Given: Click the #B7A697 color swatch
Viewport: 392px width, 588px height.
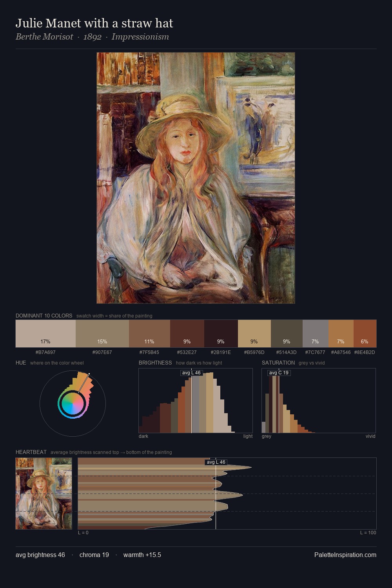Looking at the screenshot, I should [x=45, y=334].
